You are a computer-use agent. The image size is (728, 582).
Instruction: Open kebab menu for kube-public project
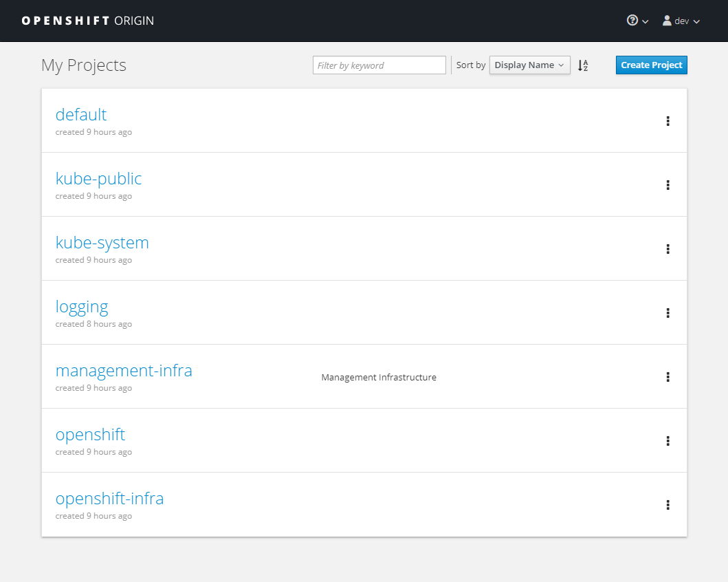pos(668,185)
